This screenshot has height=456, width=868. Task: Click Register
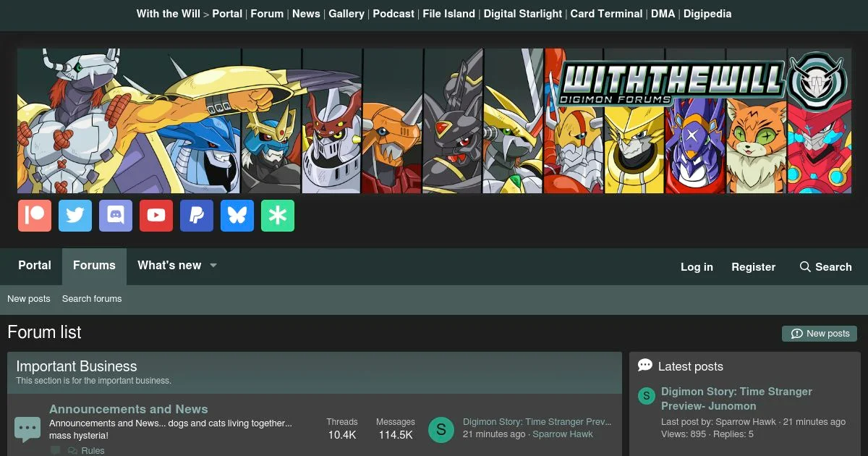(753, 267)
